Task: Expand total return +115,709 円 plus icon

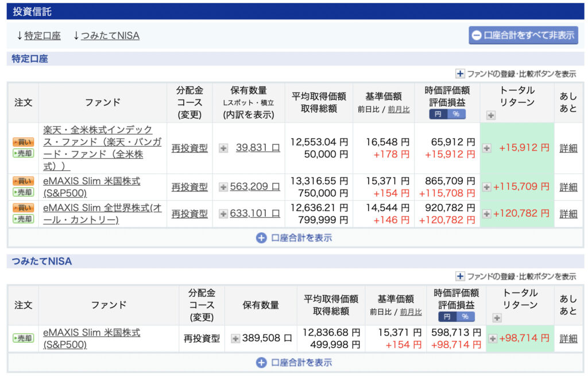Action: point(487,187)
